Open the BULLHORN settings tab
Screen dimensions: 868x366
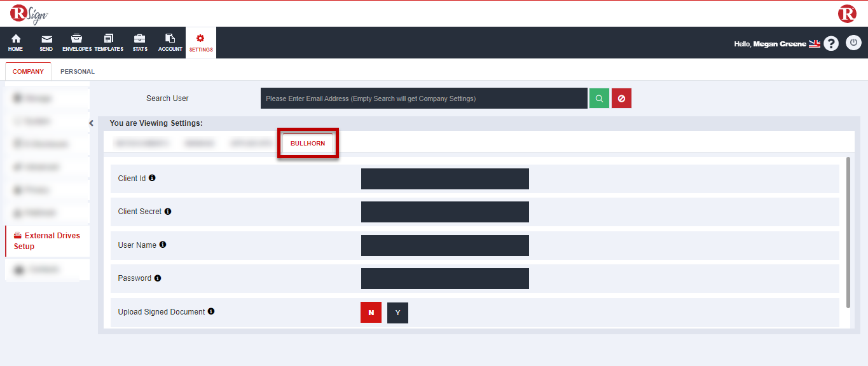pos(307,143)
